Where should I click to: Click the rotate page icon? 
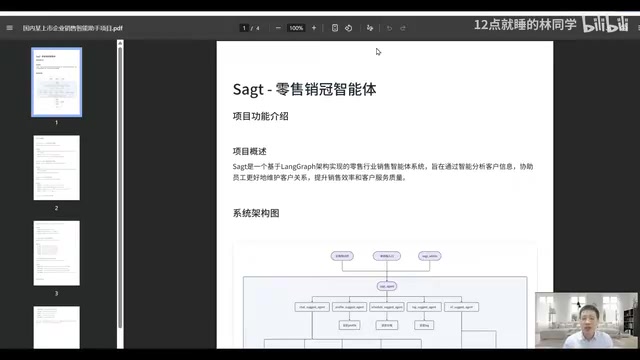coord(349,28)
